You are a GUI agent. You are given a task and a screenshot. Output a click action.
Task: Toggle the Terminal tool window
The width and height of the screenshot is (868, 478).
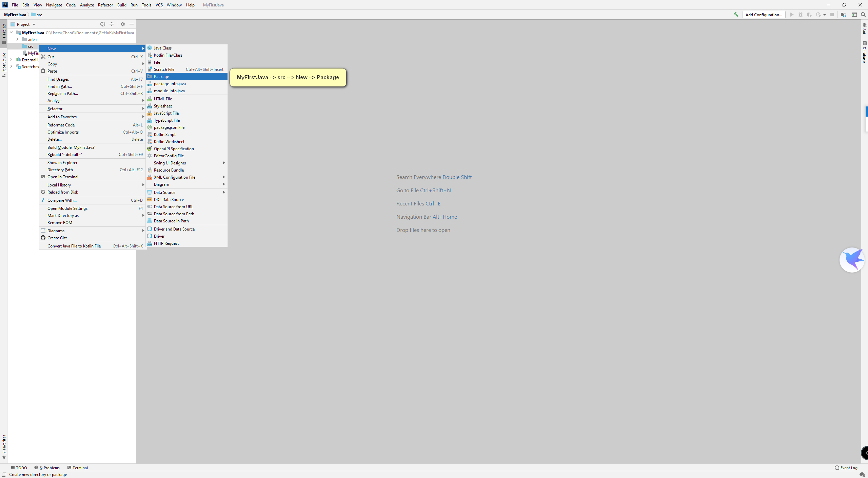[x=78, y=467]
